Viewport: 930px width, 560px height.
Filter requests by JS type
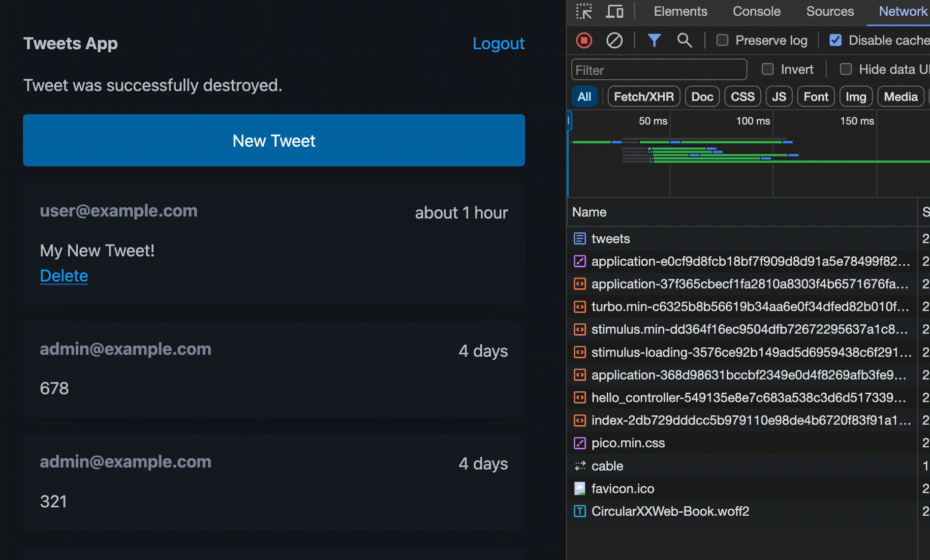click(779, 96)
